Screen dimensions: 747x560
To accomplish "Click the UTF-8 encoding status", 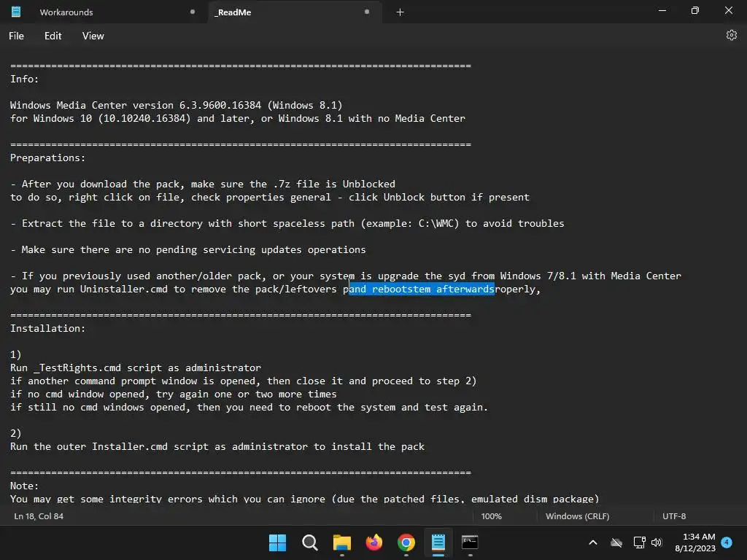I will 674,516.
